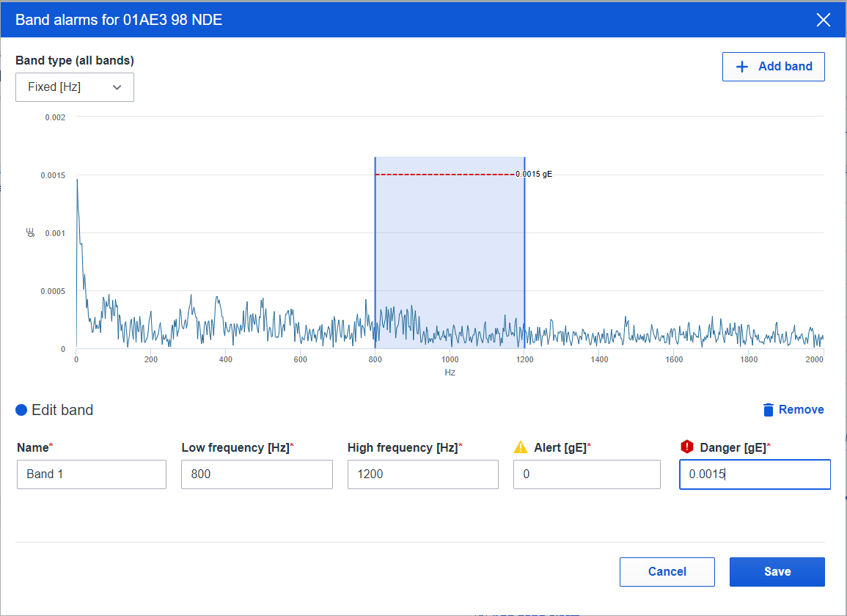Click the '0.002' y-axis tick label
Image resolution: width=847 pixels, height=616 pixels.
[55, 117]
